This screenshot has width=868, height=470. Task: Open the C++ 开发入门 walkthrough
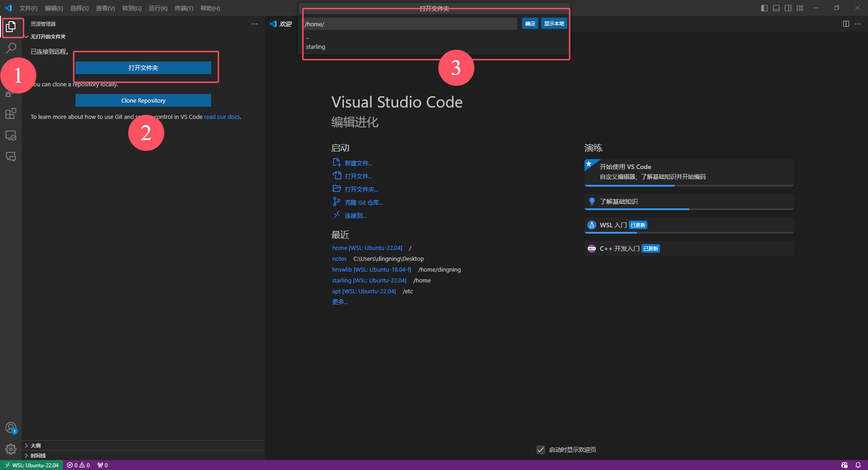[689, 249]
